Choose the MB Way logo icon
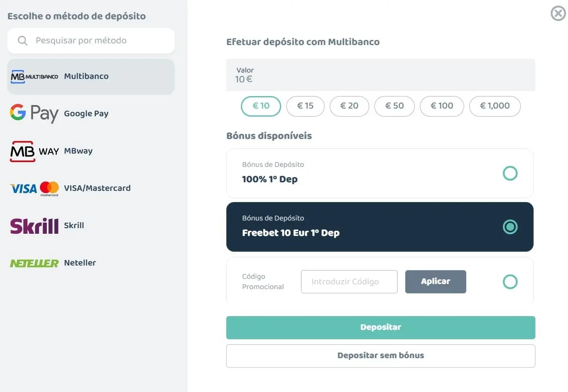Image resolution: width=568 pixels, height=392 pixels. point(34,151)
